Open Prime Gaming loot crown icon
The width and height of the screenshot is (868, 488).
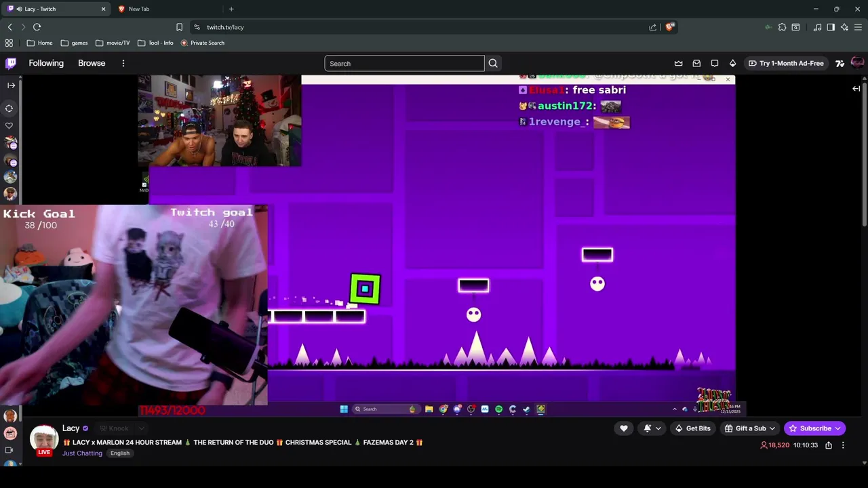pos(678,63)
